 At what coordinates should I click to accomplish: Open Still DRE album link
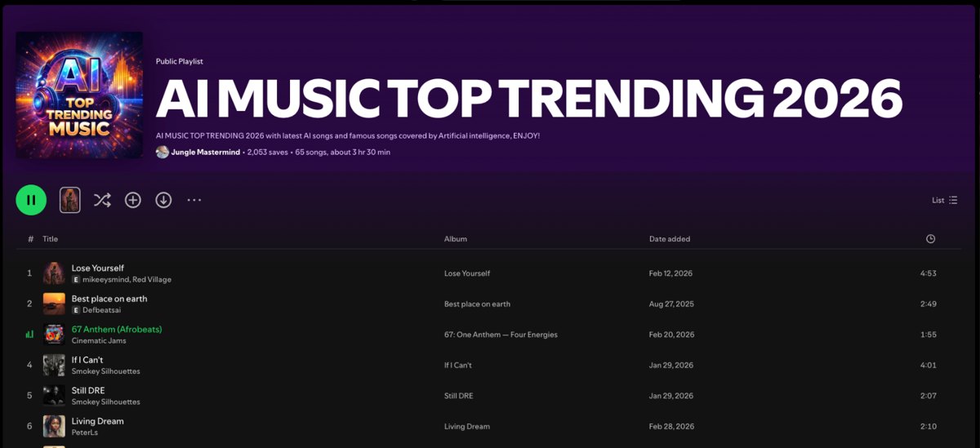pos(459,396)
